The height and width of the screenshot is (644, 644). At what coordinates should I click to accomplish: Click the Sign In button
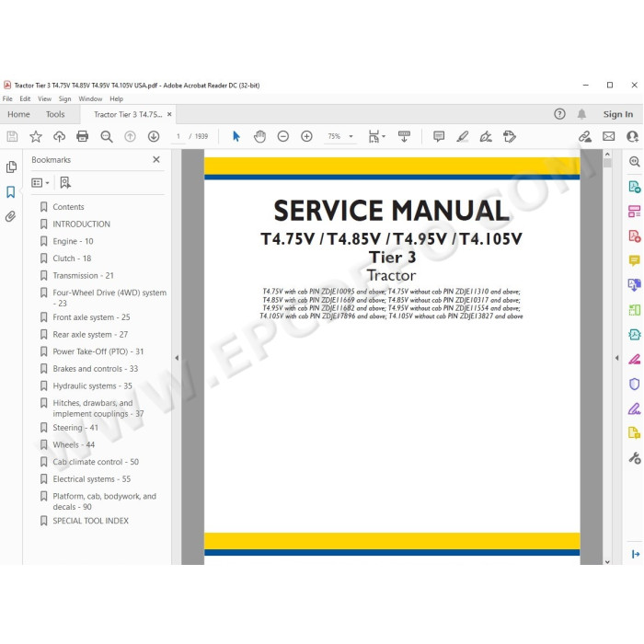click(x=617, y=114)
